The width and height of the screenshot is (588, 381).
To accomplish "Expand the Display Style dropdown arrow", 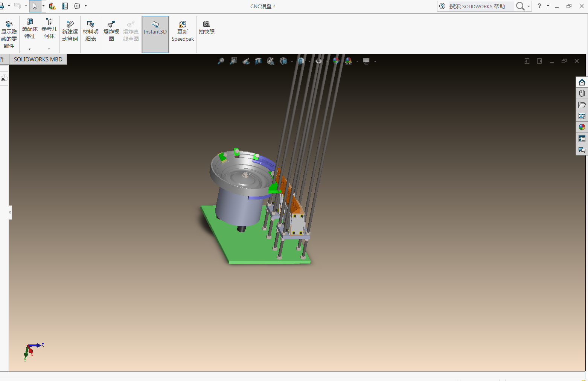I will pos(309,61).
